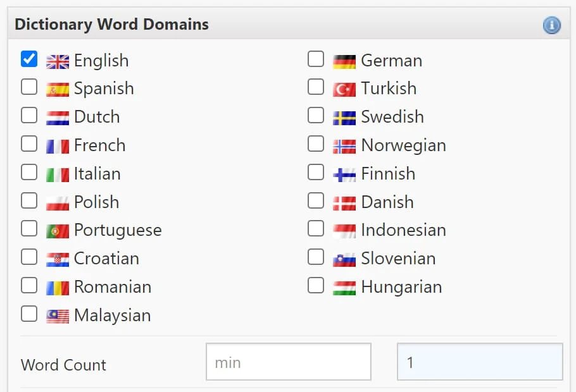Click the Finnish language label
Screen dimensions: 576x392
coord(388,174)
